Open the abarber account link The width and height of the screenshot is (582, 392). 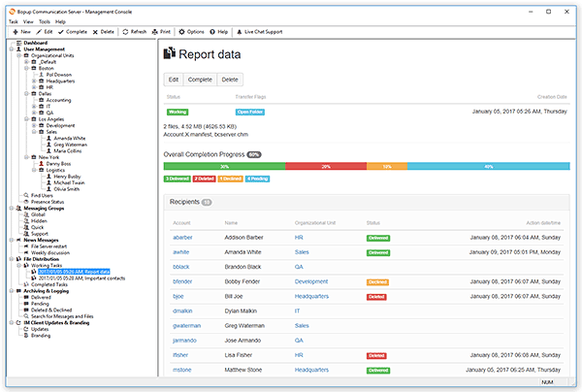[x=182, y=237]
